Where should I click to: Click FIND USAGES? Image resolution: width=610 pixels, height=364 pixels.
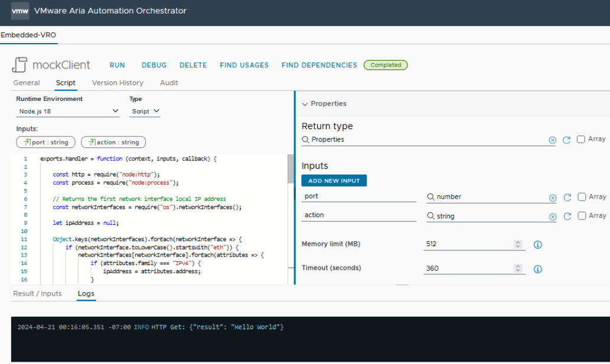coord(244,65)
